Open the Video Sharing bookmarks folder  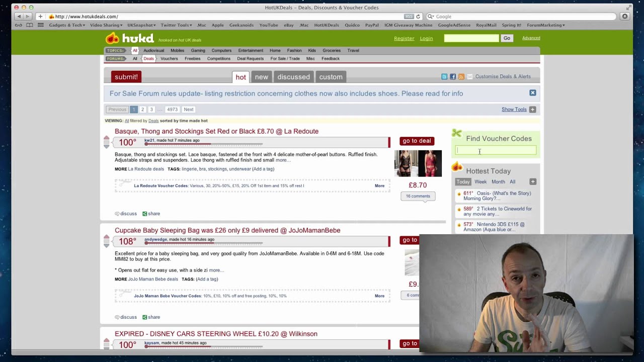pos(106,25)
